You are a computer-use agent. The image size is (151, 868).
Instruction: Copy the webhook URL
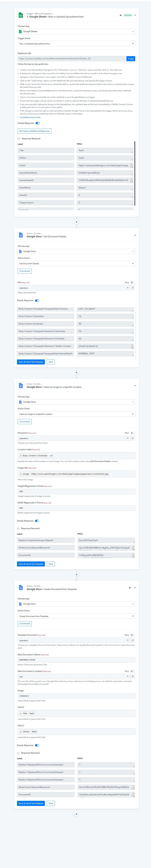pyautogui.click(x=131, y=59)
